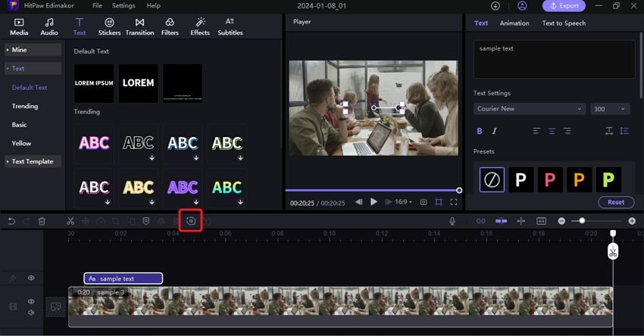The height and width of the screenshot is (336, 644).
Task: Open the Effects panel
Action: point(200,27)
